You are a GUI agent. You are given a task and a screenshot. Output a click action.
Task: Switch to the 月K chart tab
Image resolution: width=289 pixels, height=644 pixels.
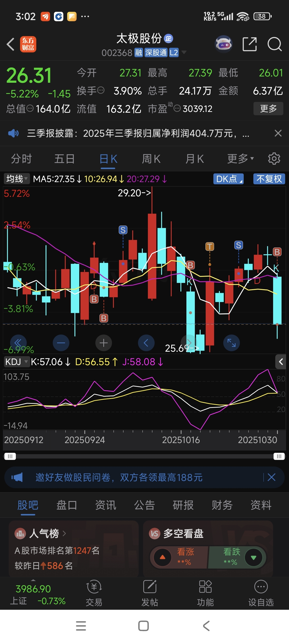(x=195, y=159)
